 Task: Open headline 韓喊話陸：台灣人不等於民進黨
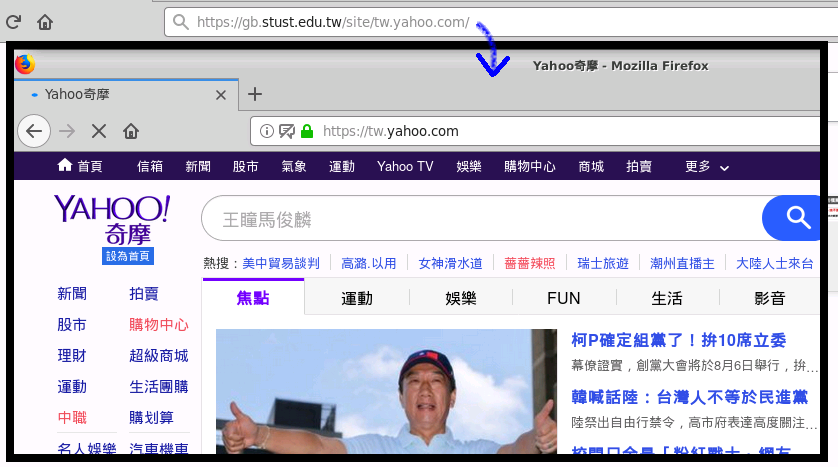[x=689, y=397]
